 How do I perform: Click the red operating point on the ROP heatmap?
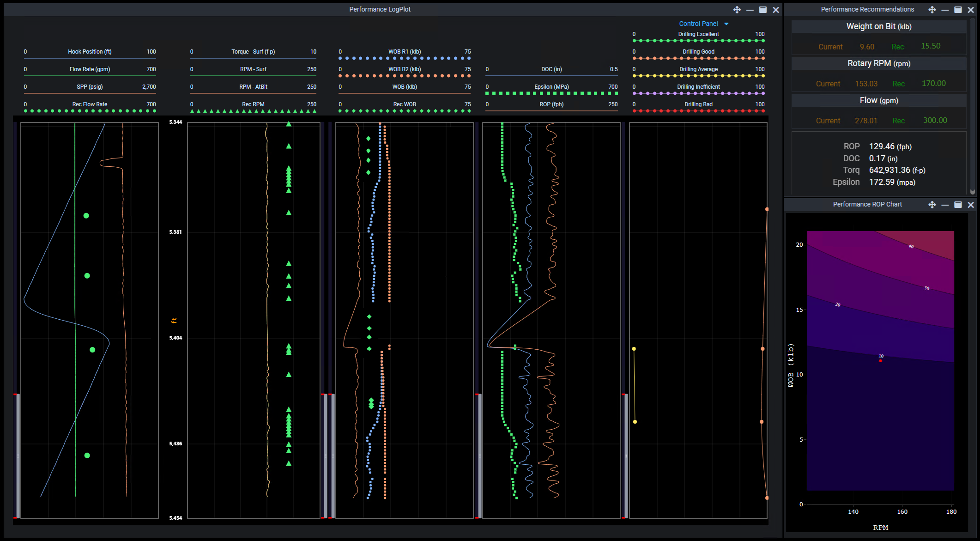click(x=880, y=360)
